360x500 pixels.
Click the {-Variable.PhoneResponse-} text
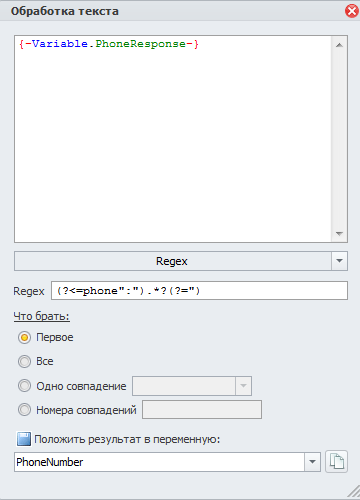(x=109, y=44)
